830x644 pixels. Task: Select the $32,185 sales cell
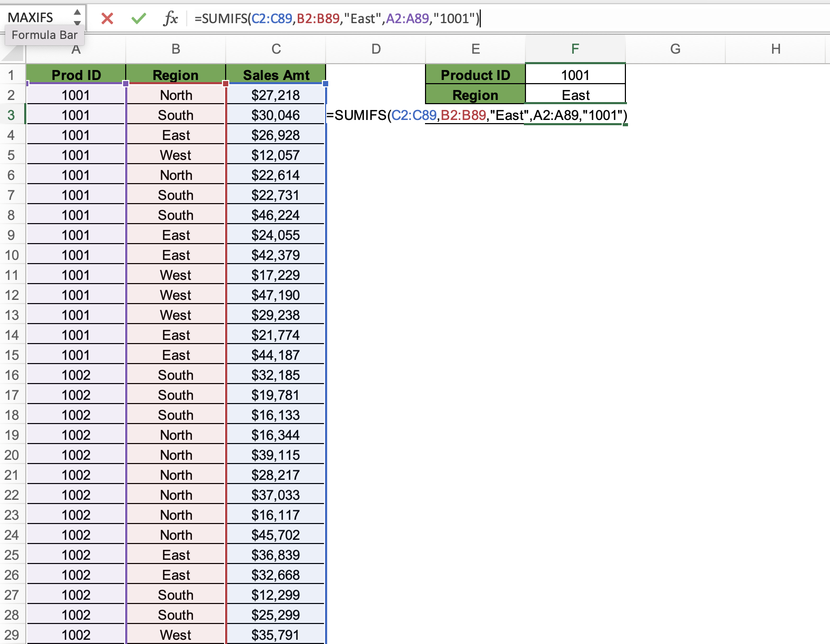tap(276, 375)
